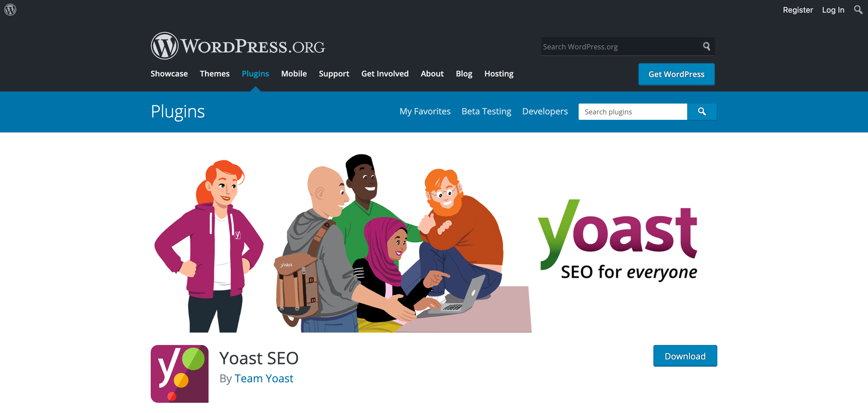Open the Hosting menu link

[x=499, y=73]
